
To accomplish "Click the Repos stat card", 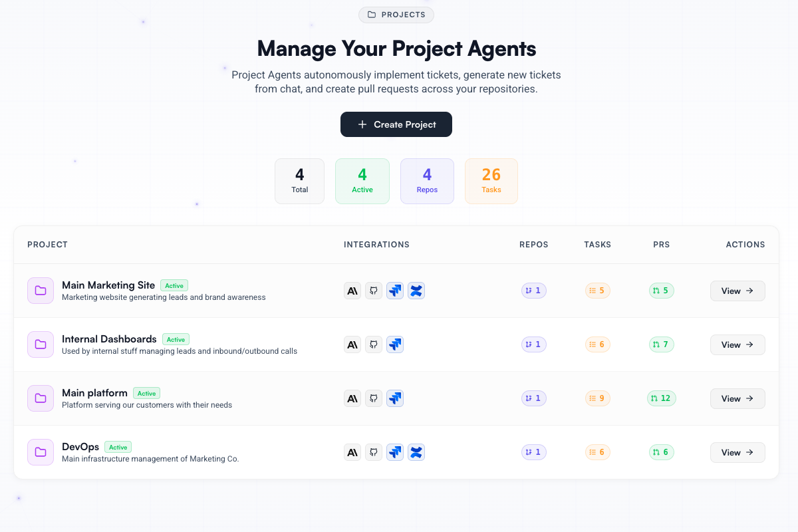I will click(427, 181).
